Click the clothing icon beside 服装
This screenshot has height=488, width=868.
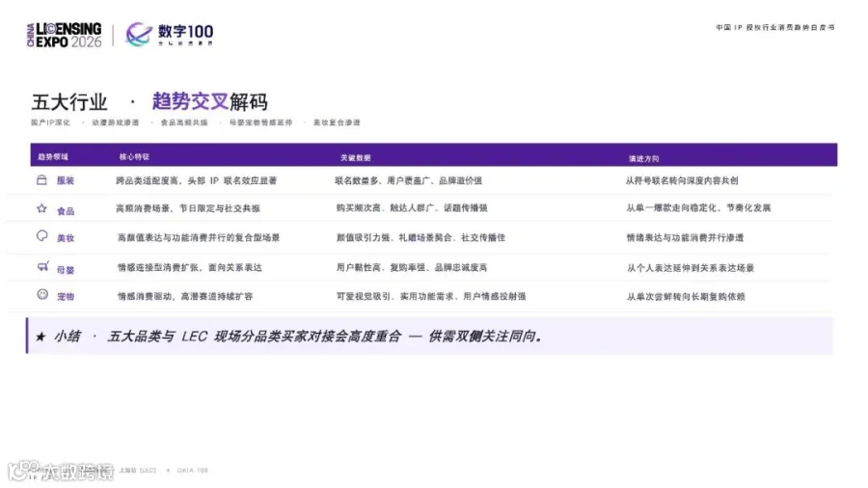click(41, 179)
